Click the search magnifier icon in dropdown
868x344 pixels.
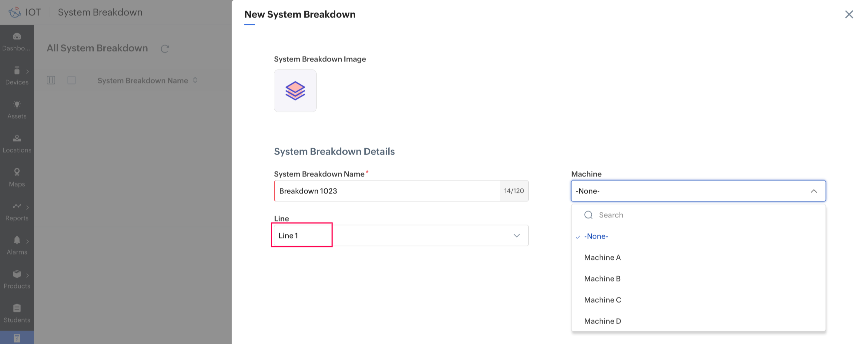[588, 215]
